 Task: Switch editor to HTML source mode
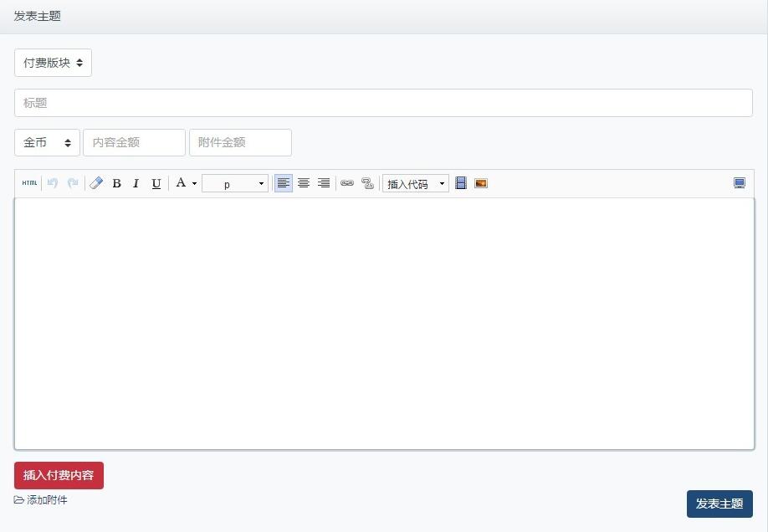coord(29,183)
